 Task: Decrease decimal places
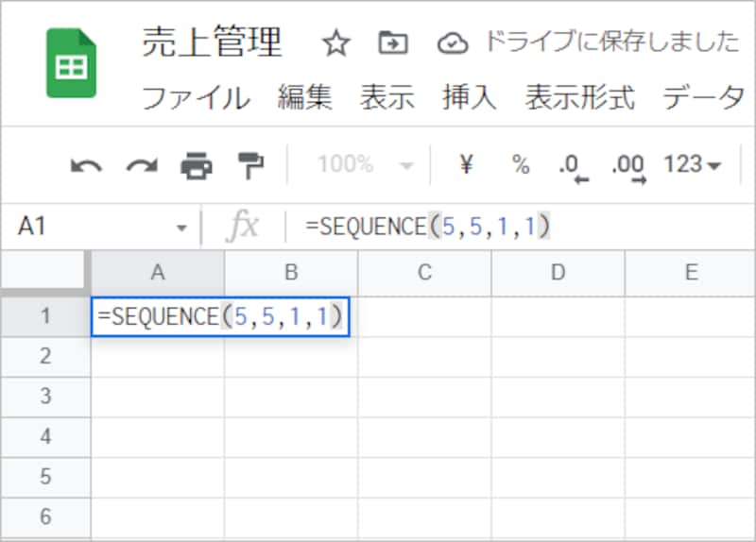click(574, 167)
